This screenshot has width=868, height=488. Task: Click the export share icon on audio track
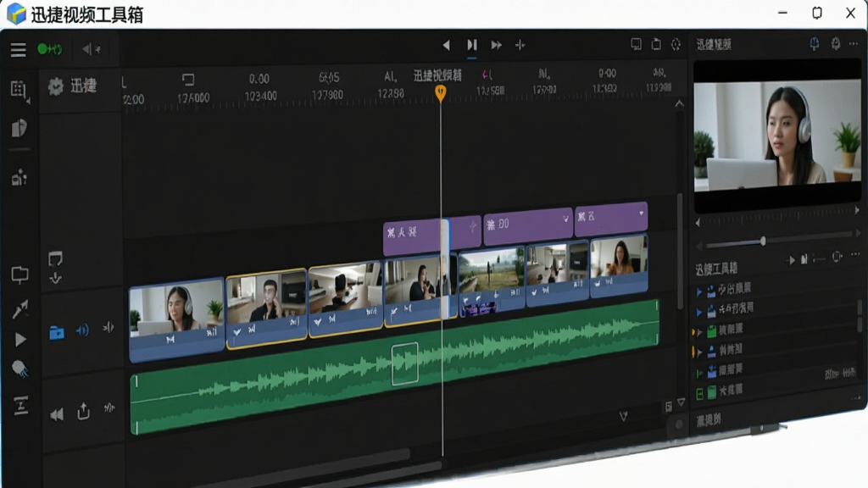click(84, 411)
